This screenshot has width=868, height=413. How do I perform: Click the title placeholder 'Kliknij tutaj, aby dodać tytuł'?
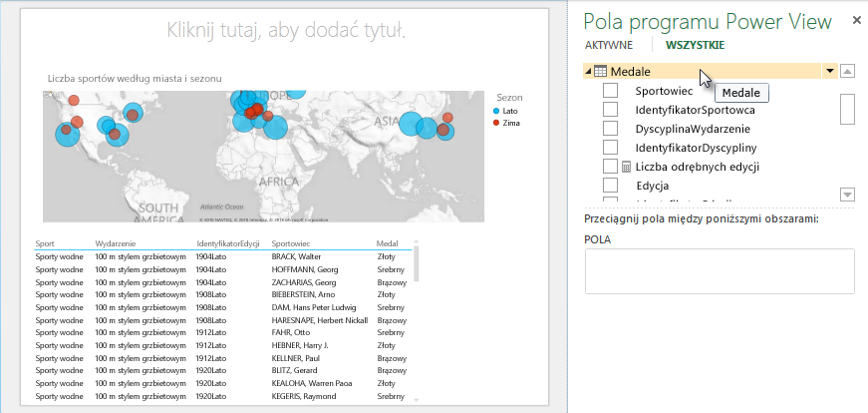[286, 29]
